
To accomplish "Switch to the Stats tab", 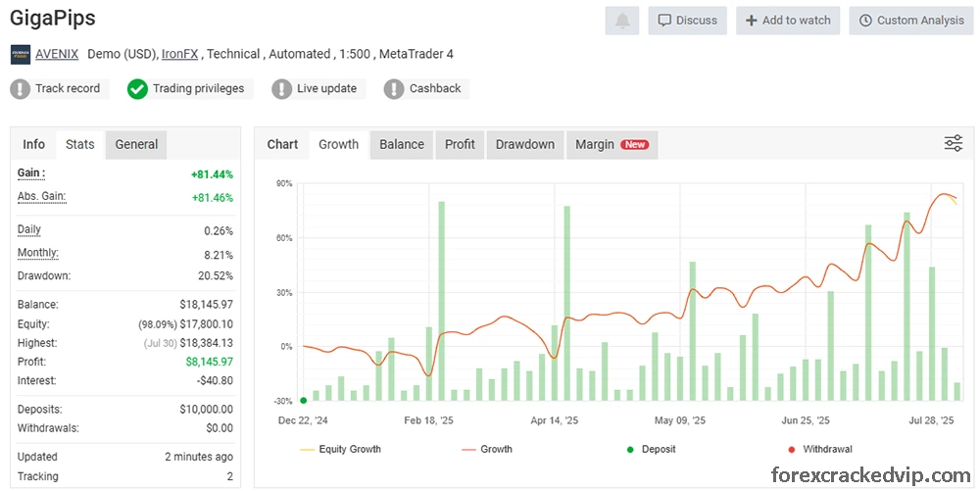I will [80, 144].
